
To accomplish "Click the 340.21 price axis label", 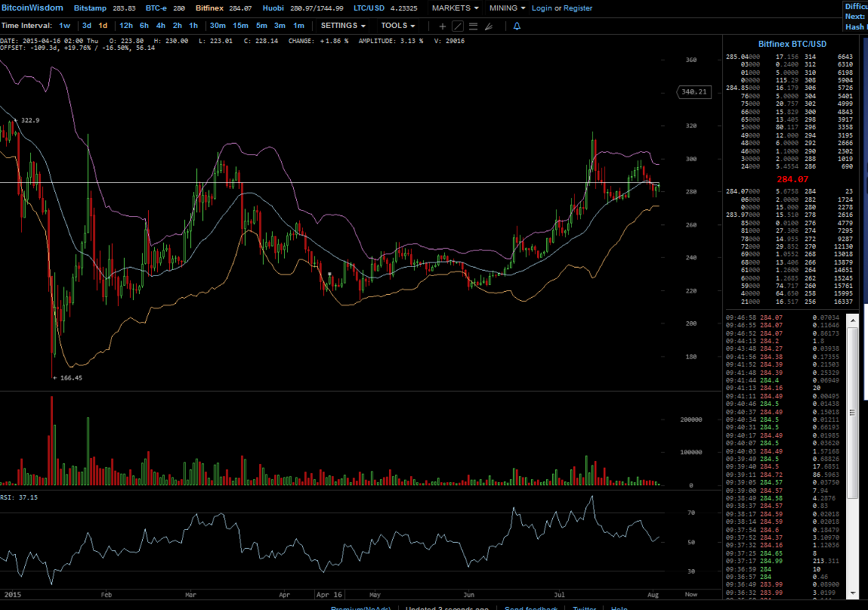I will 694,92.
